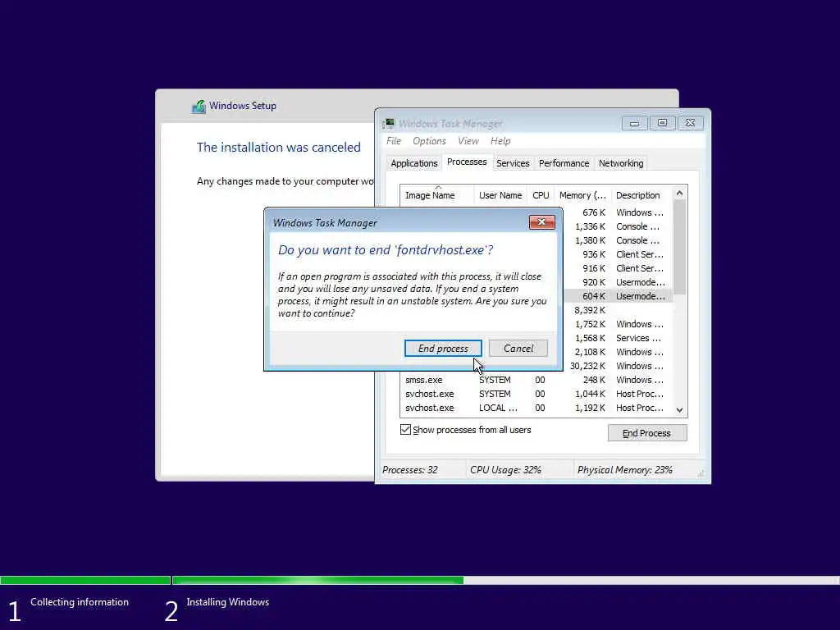Select the row with 676 K memory
840x630 pixels.
(x=619, y=212)
